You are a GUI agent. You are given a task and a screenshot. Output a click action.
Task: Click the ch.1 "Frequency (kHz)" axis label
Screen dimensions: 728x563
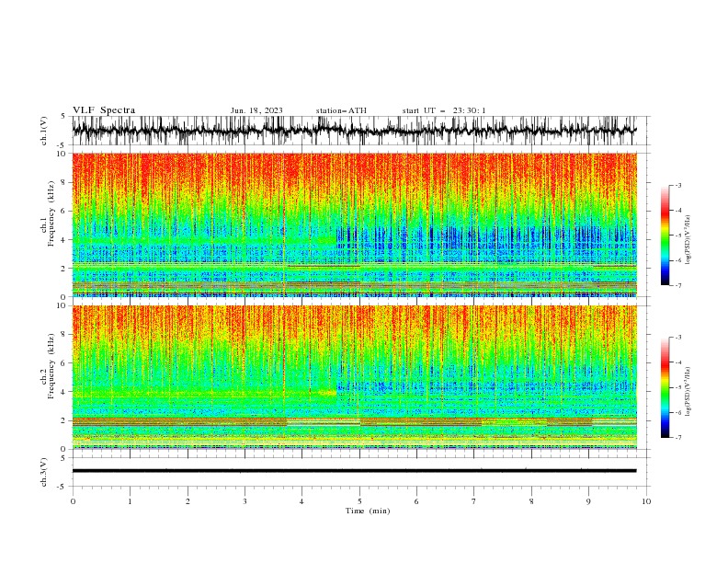coord(51,213)
